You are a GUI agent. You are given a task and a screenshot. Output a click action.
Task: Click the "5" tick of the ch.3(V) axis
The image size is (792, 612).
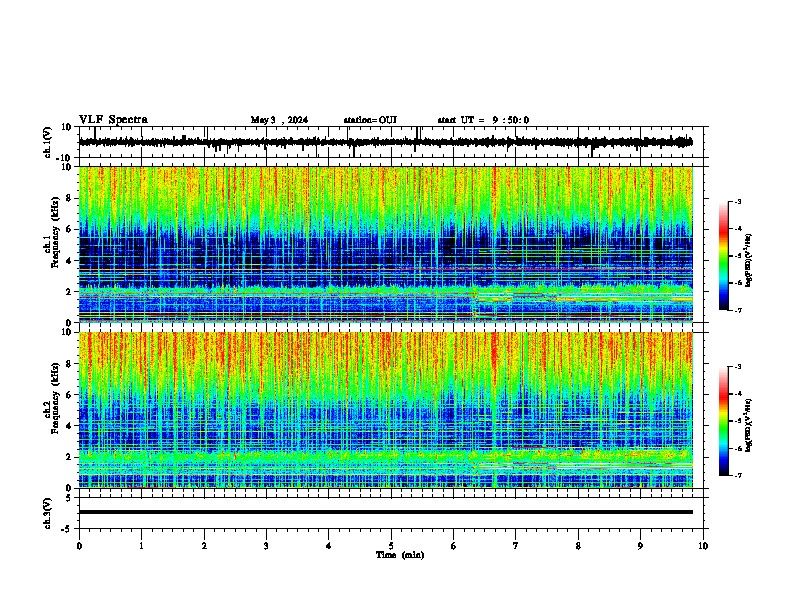click(69, 498)
